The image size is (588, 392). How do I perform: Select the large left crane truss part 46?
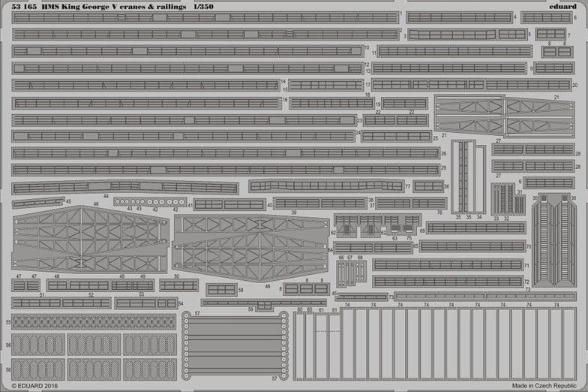tap(90, 239)
